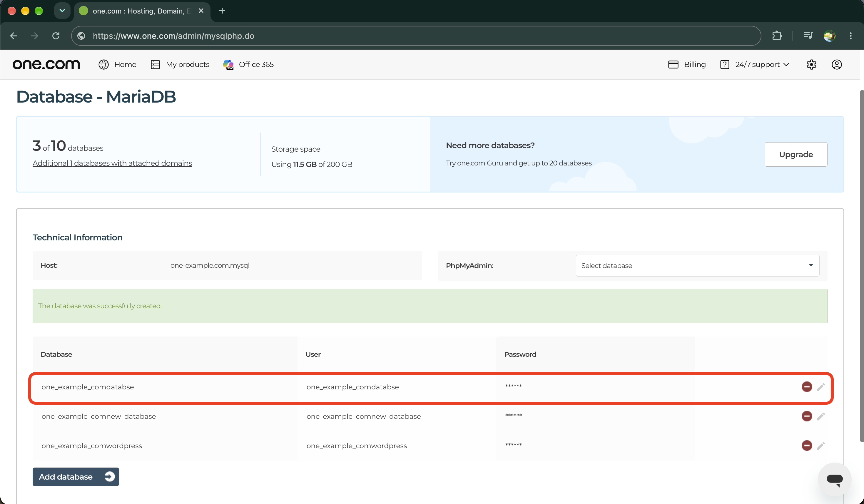Open the Select database dropdown for PhpMyAdmin
Screen dimensions: 864x504
[697, 266]
